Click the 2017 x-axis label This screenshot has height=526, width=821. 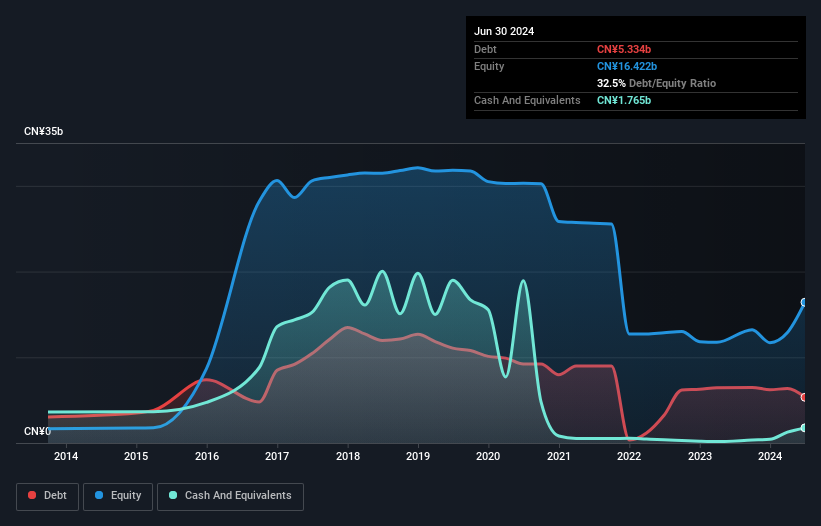click(277, 456)
